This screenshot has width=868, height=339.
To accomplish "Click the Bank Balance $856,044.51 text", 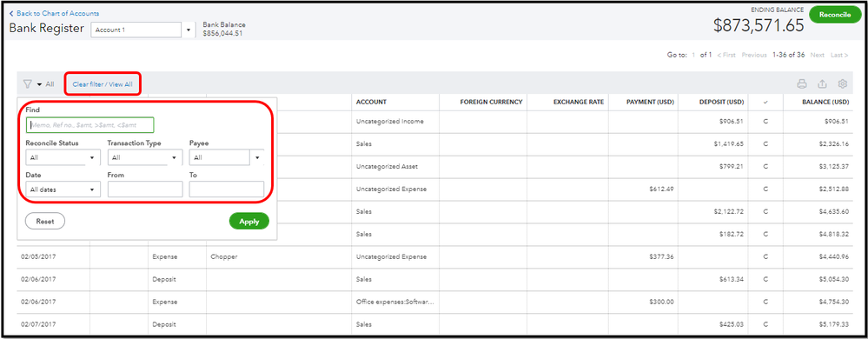I will tap(224, 30).
